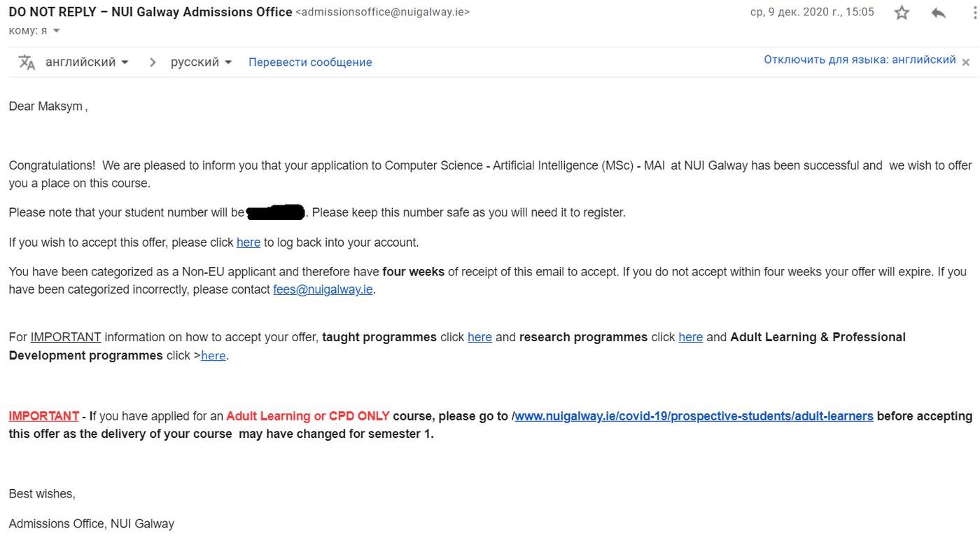Close the translation bar with X
Screen dimensions: 980x536
point(966,62)
